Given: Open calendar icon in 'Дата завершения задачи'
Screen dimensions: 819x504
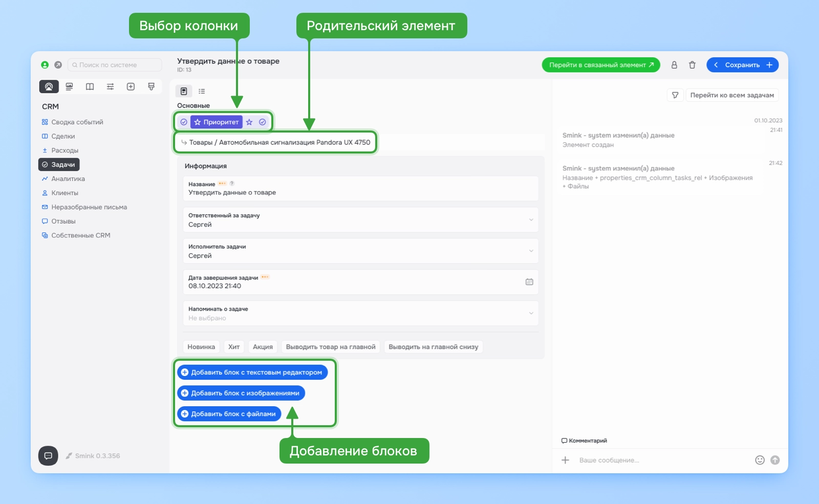Looking at the screenshot, I should 529,282.
